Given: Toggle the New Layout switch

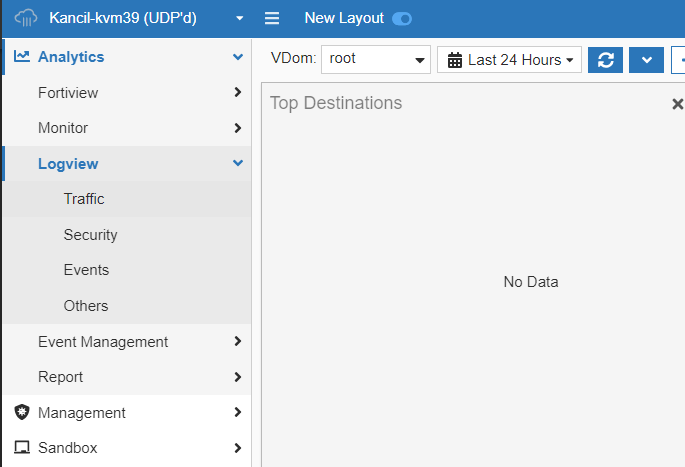Looking at the screenshot, I should [x=402, y=18].
